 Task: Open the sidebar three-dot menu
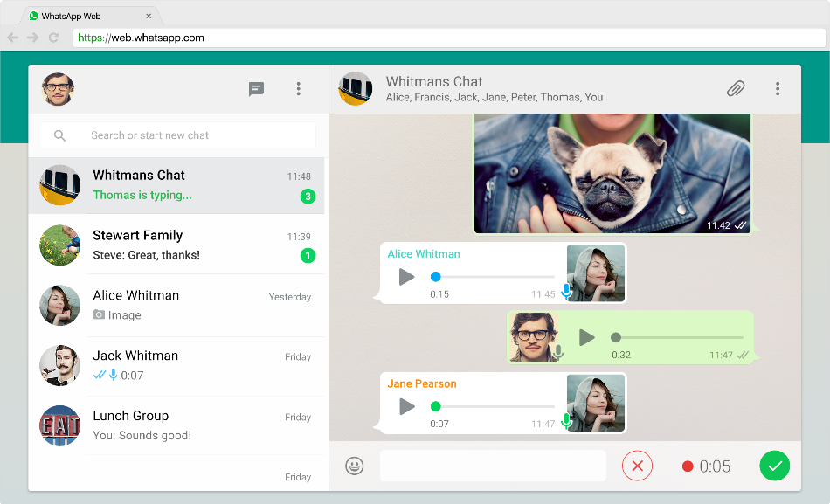(298, 89)
